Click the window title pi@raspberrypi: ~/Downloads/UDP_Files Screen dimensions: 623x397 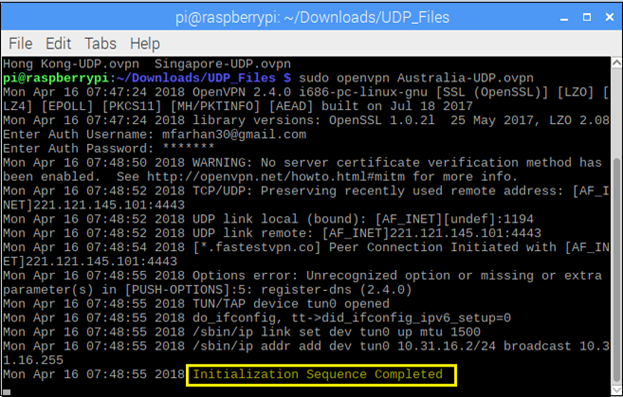(x=312, y=17)
